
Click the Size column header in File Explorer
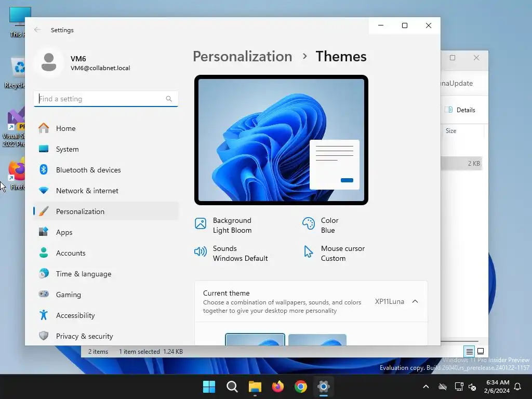451,130
